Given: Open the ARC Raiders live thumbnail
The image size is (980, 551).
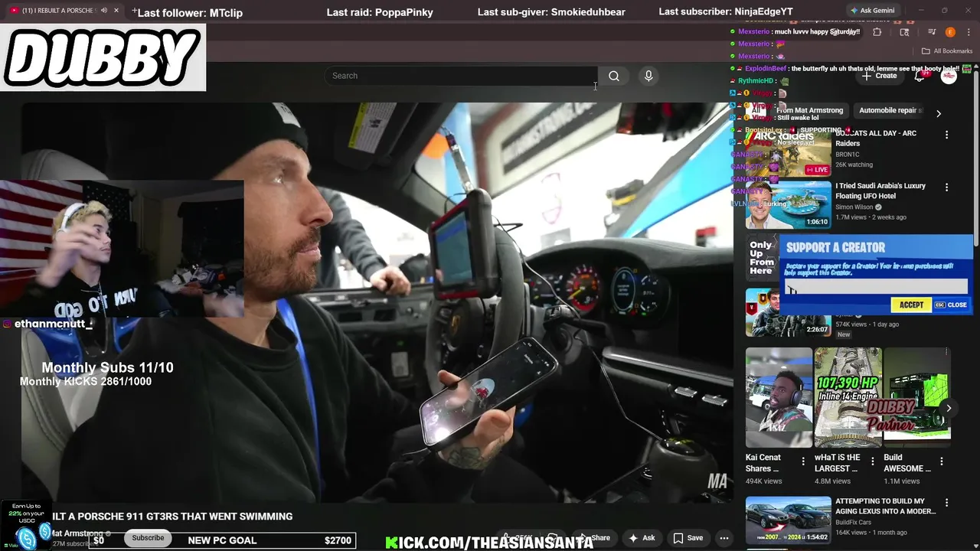Looking at the screenshot, I should coord(788,152).
